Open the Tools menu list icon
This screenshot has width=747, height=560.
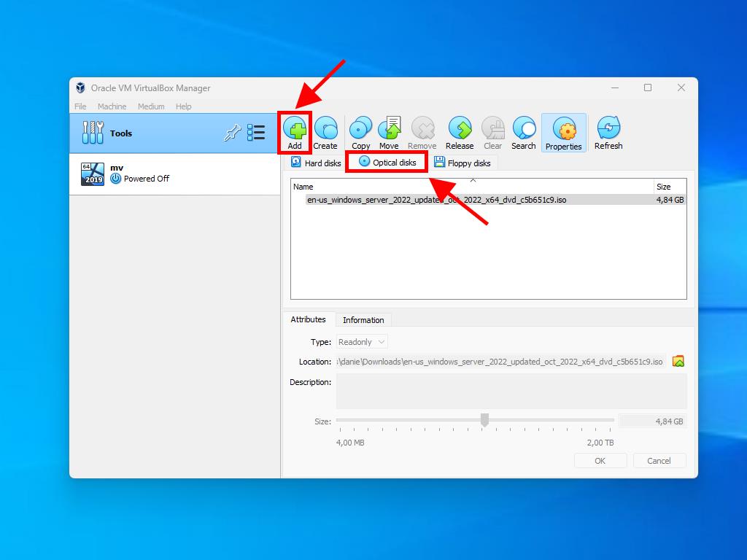(x=255, y=133)
